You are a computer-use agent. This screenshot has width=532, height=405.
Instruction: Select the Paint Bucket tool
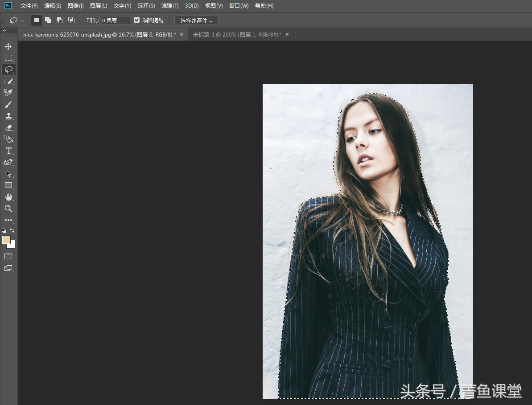tap(8, 139)
